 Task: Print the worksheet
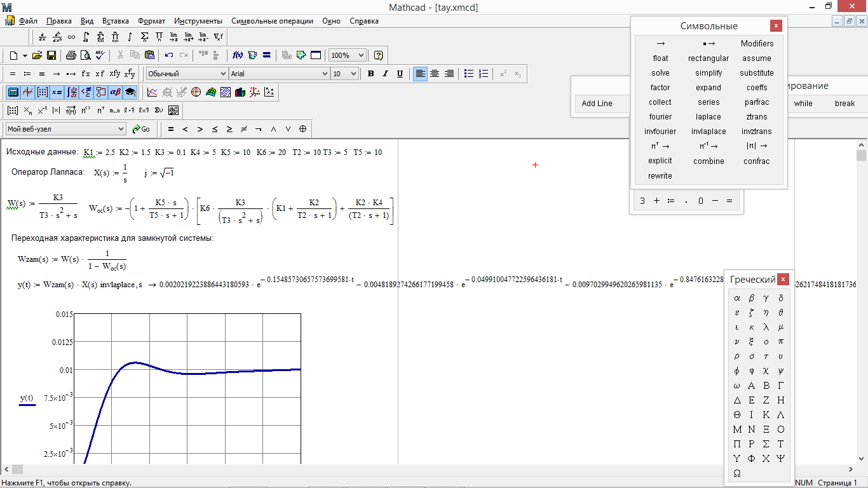(x=71, y=55)
